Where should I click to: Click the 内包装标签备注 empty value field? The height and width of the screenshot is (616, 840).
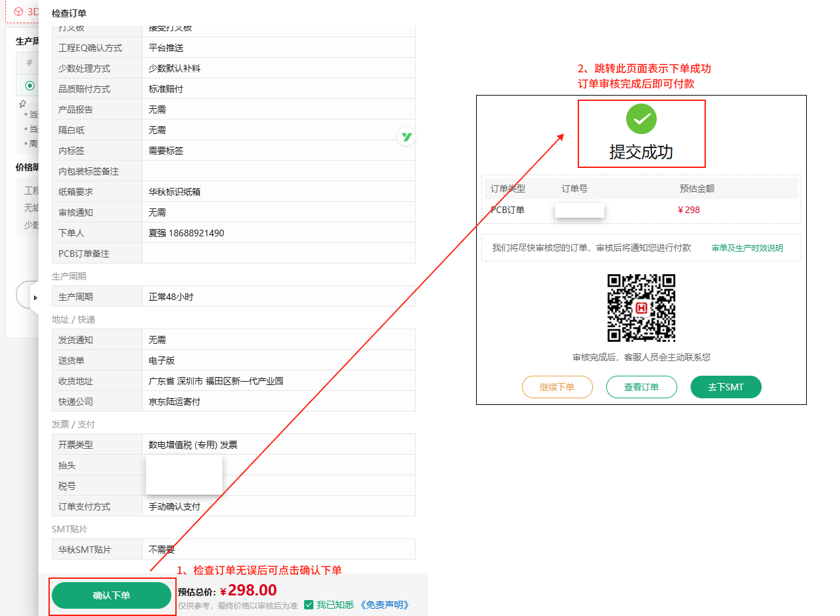tap(278, 171)
